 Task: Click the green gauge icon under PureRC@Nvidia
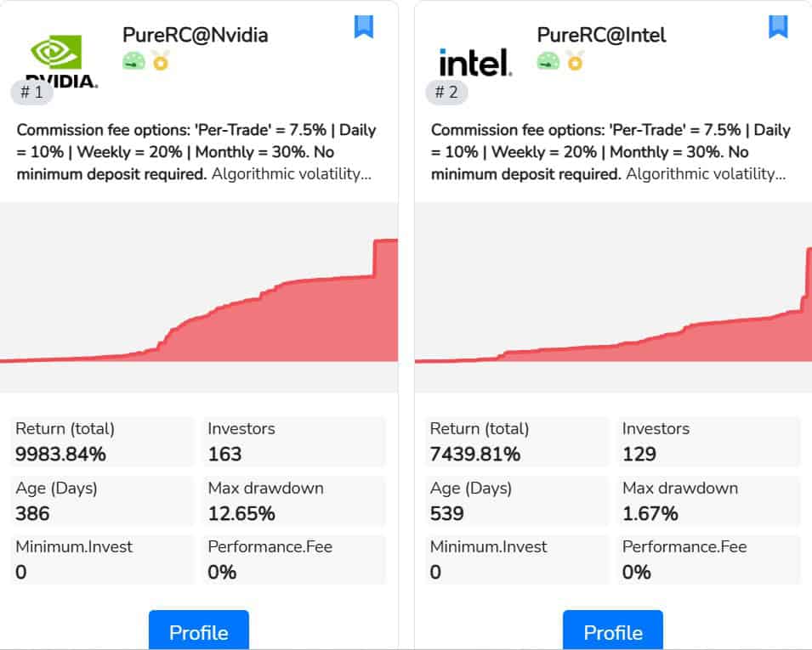point(134,60)
